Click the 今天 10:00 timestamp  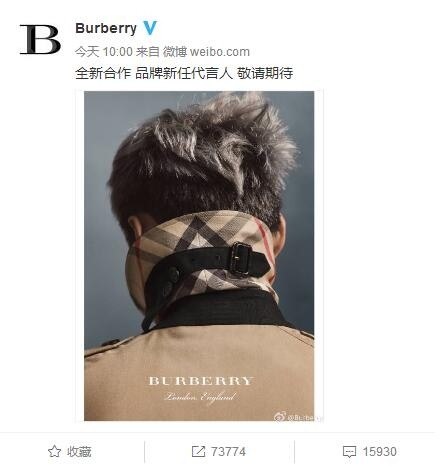click(104, 52)
